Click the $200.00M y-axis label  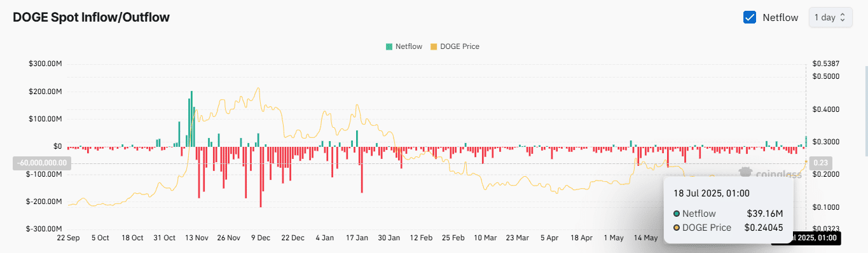pyautogui.click(x=45, y=92)
